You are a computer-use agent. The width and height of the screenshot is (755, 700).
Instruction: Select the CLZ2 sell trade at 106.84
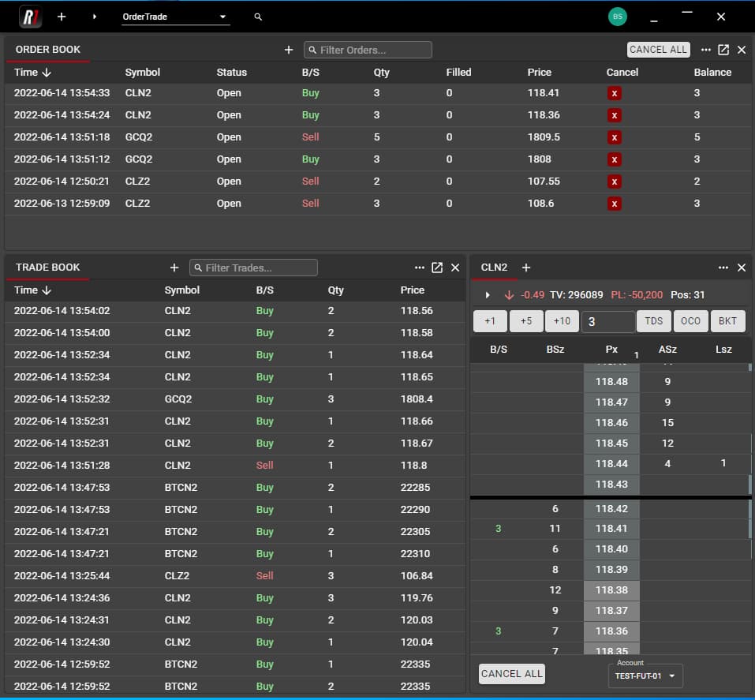coord(235,576)
